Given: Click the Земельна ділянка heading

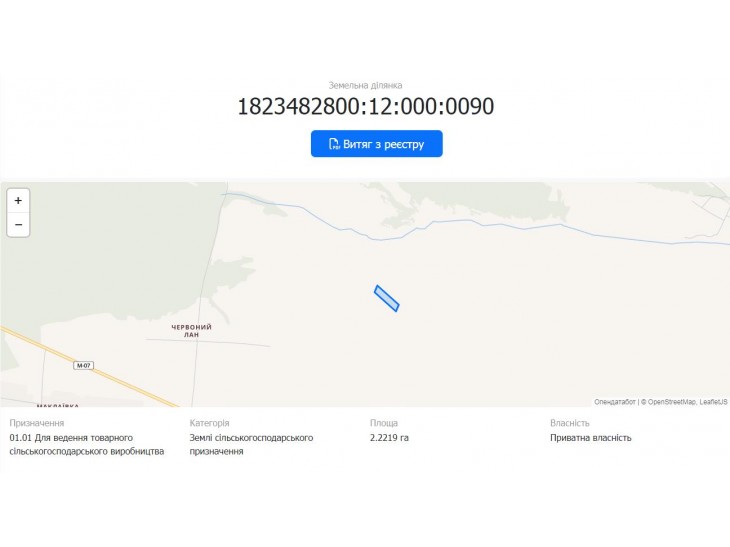Looking at the screenshot, I should click(x=365, y=85).
